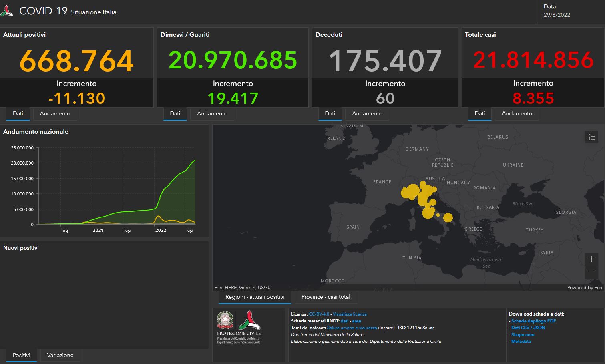
Task: Click the Visualizza licenza link
Action: [350, 314]
